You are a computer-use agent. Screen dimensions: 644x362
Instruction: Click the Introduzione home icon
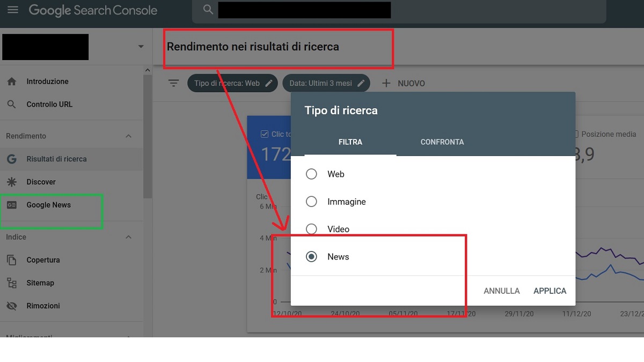[x=12, y=82]
